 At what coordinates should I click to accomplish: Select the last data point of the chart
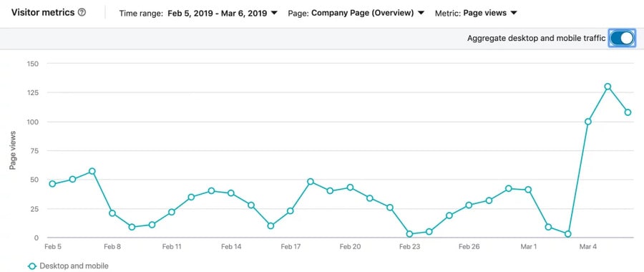click(628, 112)
